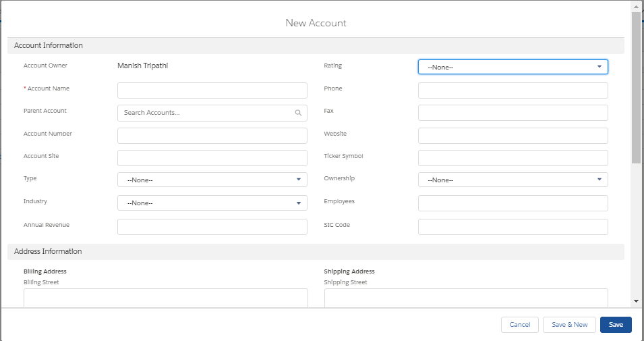Image resolution: width=644 pixels, height=341 pixels.
Task: Focus the Annual Revenue field
Action: click(x=212, y=227)
